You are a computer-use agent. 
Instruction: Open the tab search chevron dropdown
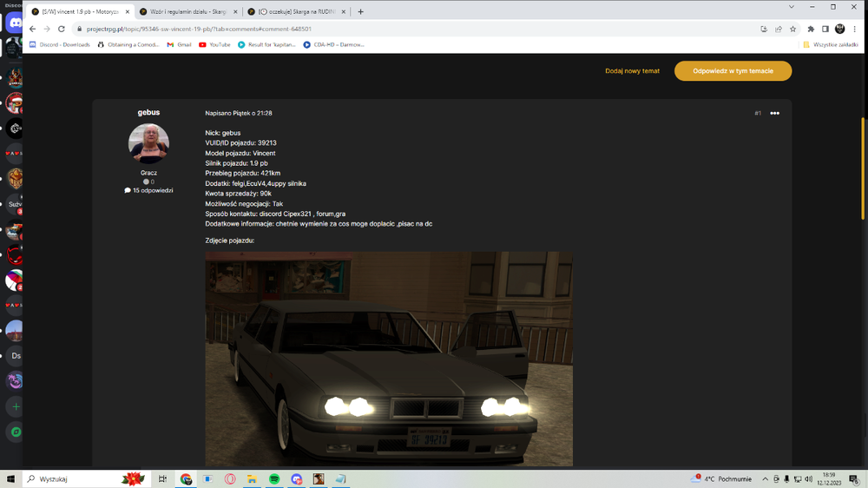(x=791, y=7)
